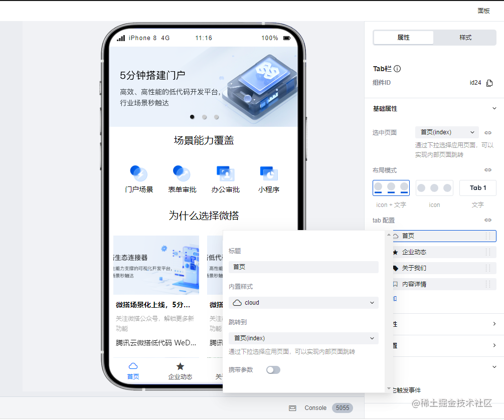Click the 微搭生态连接器 card thumbnail

[156, 265]
